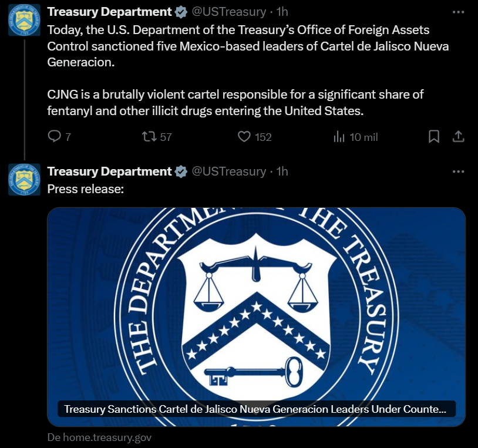
Task: Bookmark the sanctions announcement tweet
Action: click(434, 137)
